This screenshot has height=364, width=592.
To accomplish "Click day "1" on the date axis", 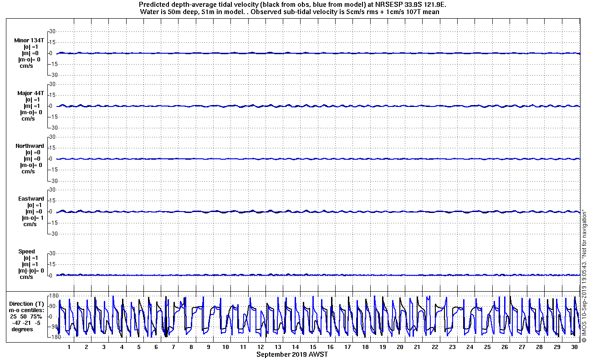I will (x=69, y=347).
